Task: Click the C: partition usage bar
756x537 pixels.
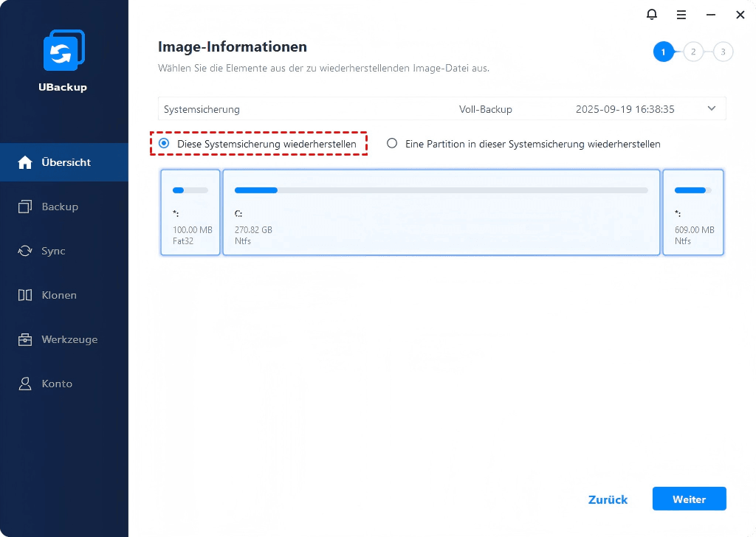Action: (x=441, y=190)
